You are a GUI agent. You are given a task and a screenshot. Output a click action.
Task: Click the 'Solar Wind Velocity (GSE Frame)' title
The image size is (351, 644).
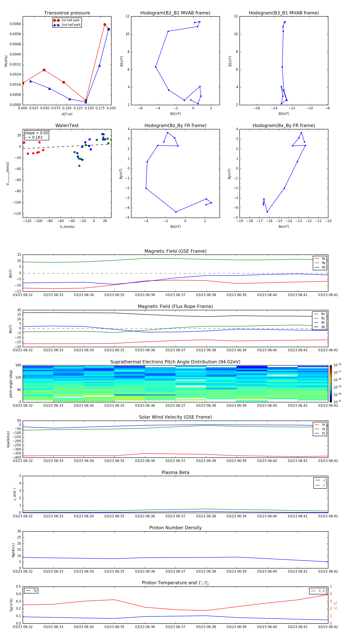click(x=175, y=417)
